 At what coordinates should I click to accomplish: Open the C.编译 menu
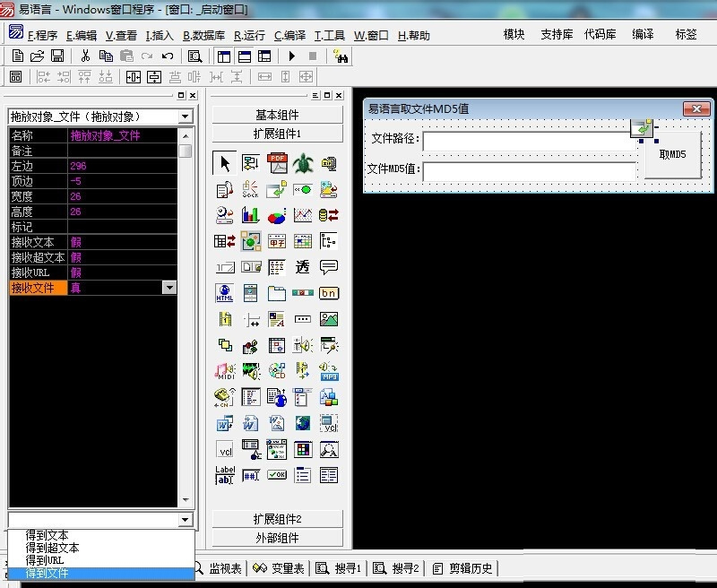(289, 36)
